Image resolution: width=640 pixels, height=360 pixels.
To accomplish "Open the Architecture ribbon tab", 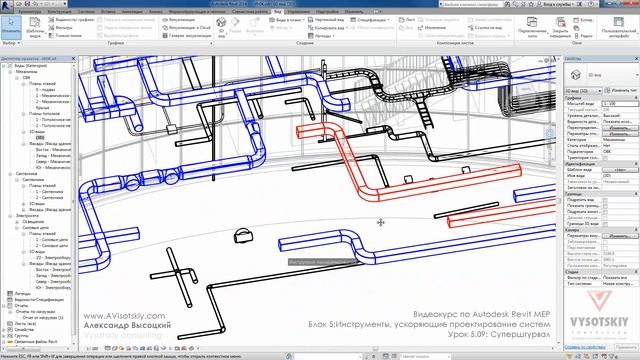I will click(x=30, y=12).
